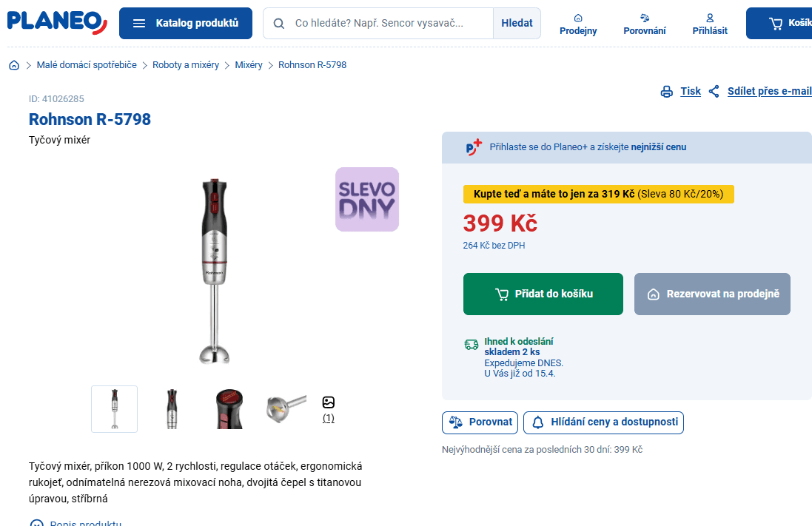Open the image gallery icon with (1)
Image resolution: width=812 pixels, height=526 pixels.
click(329, 403)
